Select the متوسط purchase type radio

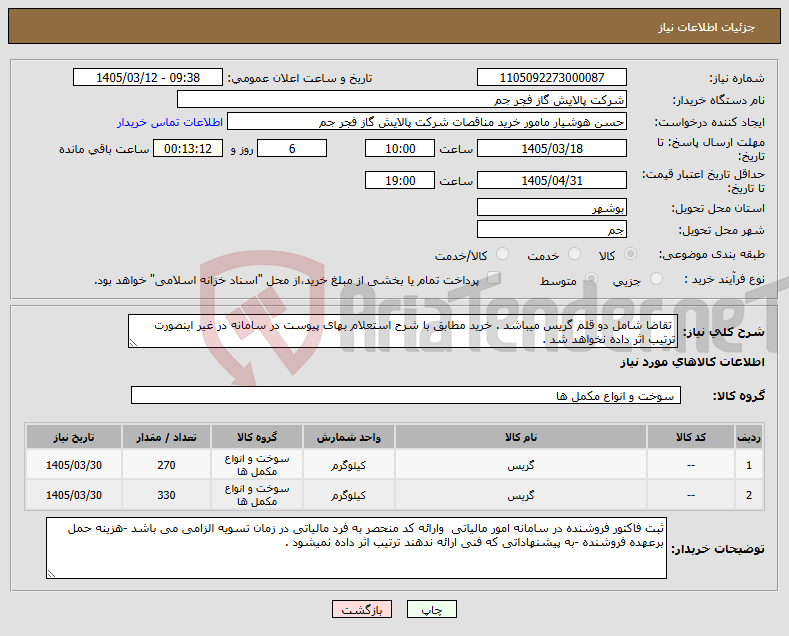(591, 278)
